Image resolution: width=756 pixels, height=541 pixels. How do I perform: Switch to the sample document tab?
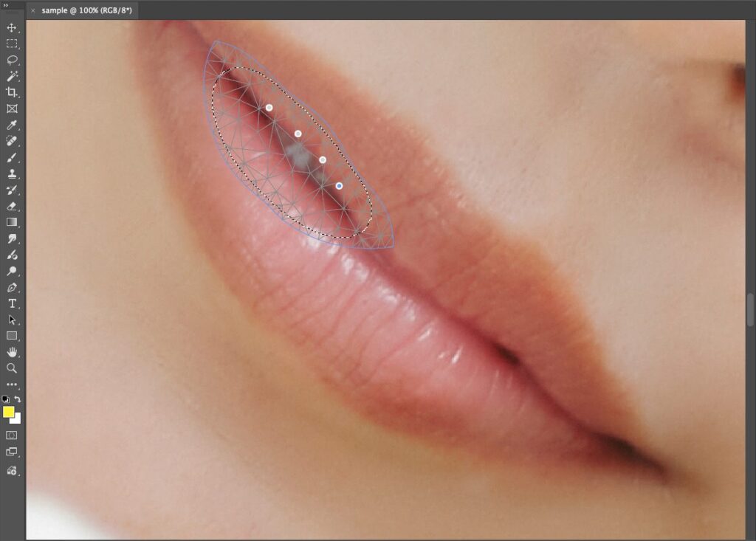click(x=88, y=11)
